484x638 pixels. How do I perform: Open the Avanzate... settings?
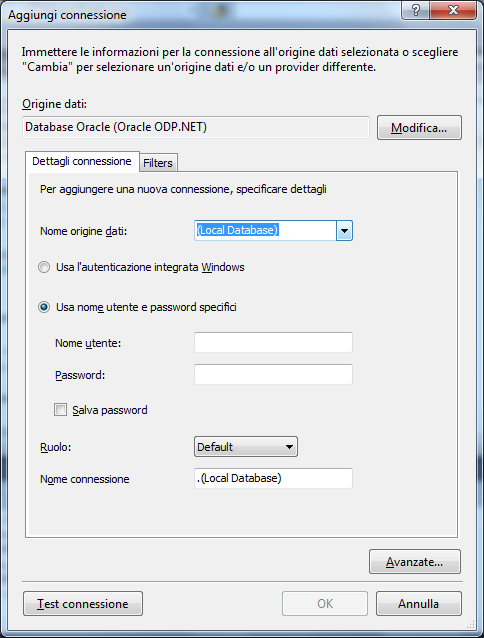point(415,562)
